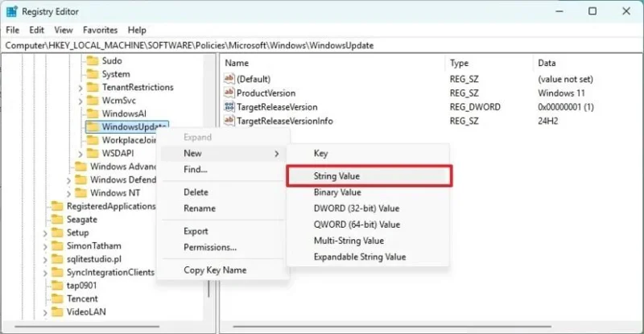Open the Favorites menu
The width and height of the screenshot is (644, 334).
tap(100, 30)
